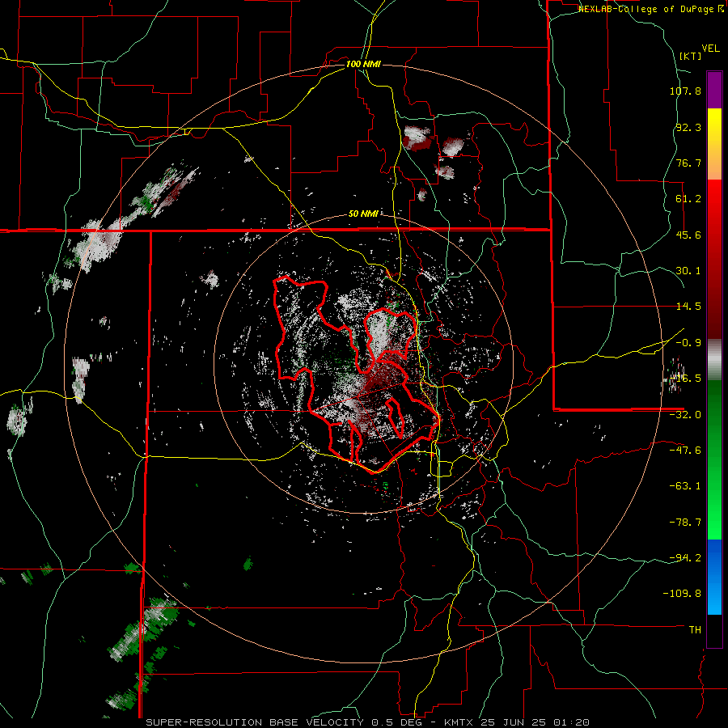Select the 14.5 velocity scale value
Screen dimensions: 728x728
click(x=688, y=307)
